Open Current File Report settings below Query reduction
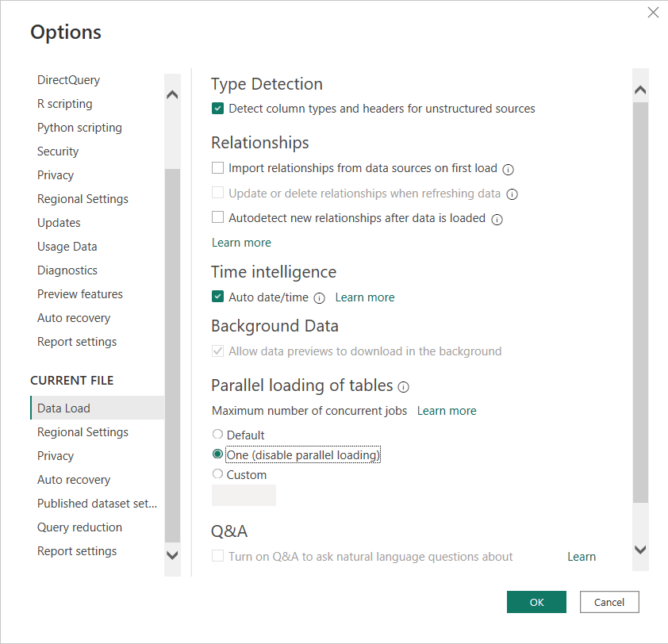The height and width of the screenshot is (644, 668). point(77,551)
